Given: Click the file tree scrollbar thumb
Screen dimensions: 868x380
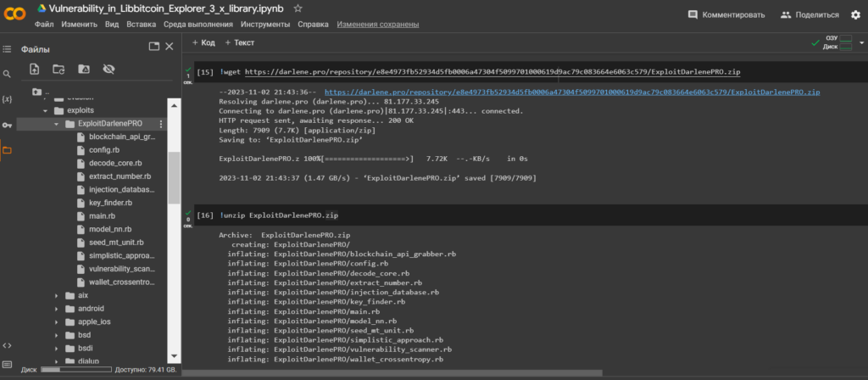Looking at the screenshot, I should 175,178.
